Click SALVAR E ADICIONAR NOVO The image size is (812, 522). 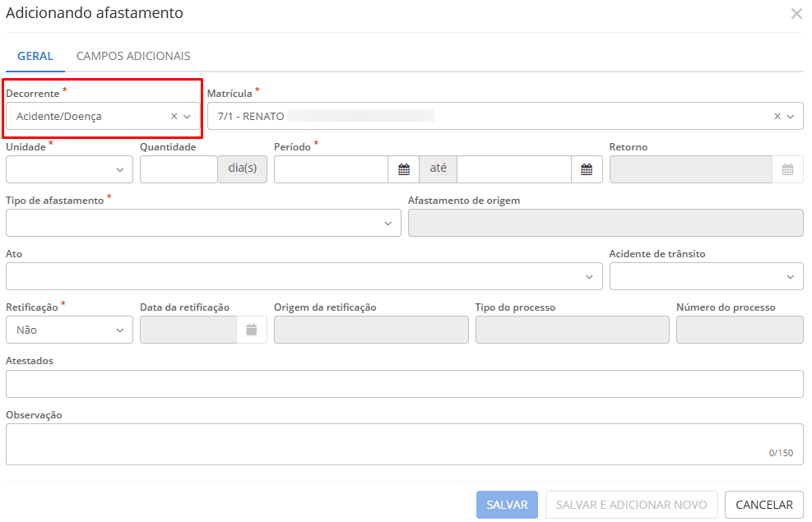pos(632,504)
